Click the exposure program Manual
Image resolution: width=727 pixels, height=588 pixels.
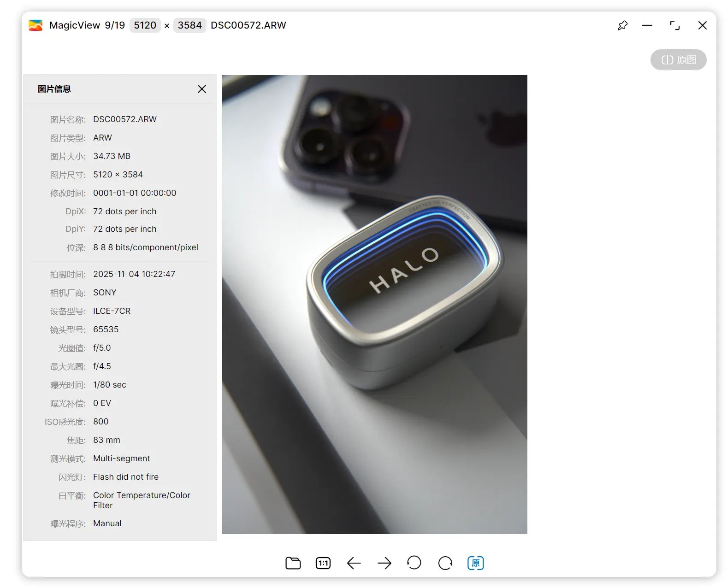click(x=107, y=523)
